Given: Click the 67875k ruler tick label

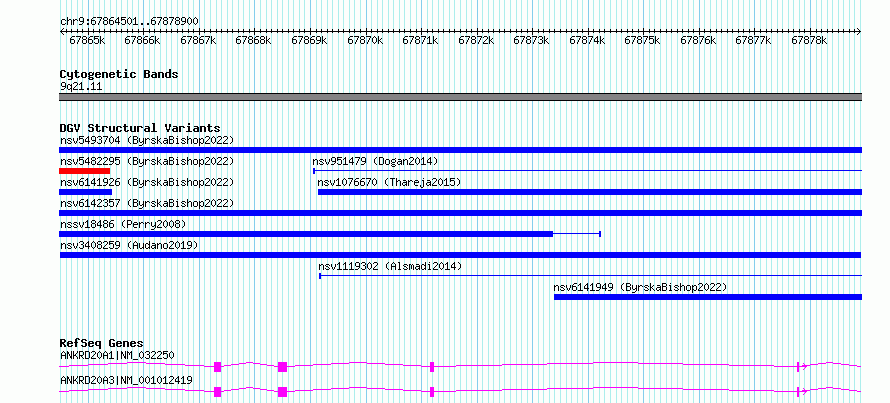Looking at the screenshot, I should click(x=643, y=40).
